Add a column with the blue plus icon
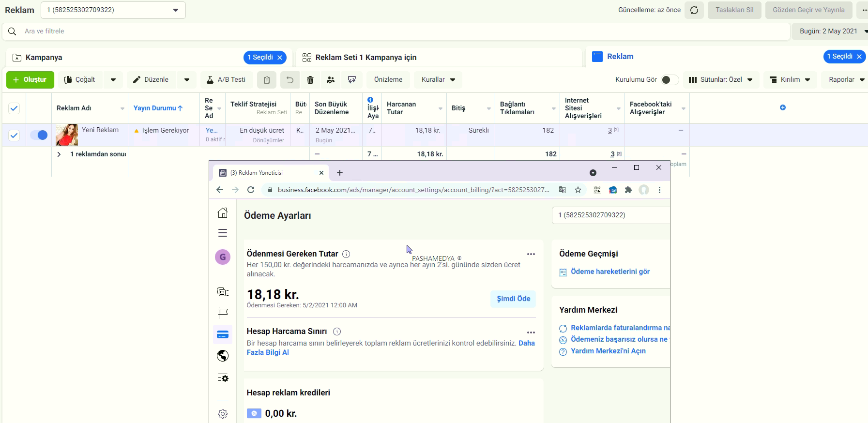This screenshot has height=423, width=868. point(783,107)
